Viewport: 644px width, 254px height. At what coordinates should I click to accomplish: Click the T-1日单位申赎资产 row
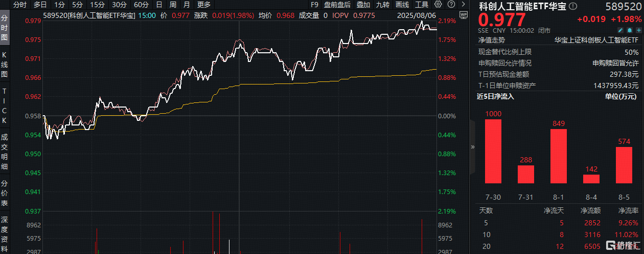[558, 86]
